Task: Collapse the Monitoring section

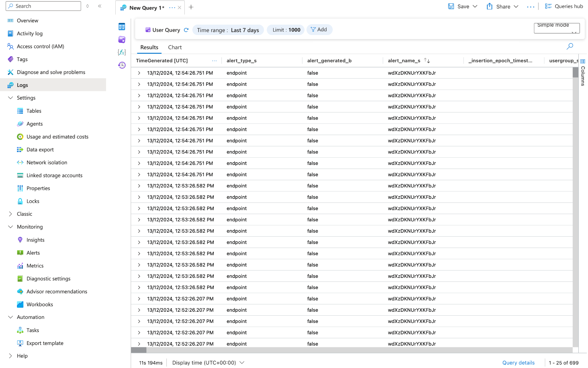Action: [11, 227]
